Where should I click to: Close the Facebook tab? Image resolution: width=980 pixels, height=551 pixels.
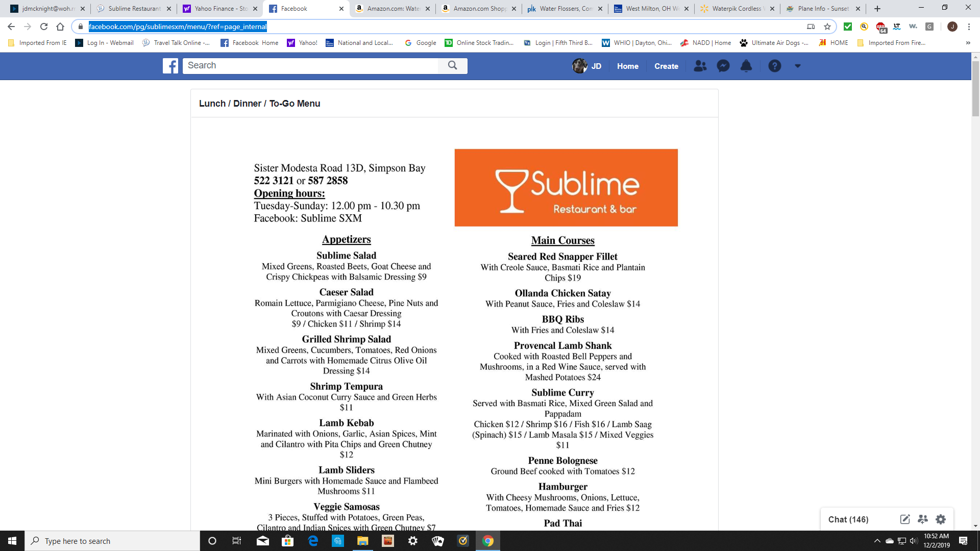pyautogui.click(x=341, y=9)
